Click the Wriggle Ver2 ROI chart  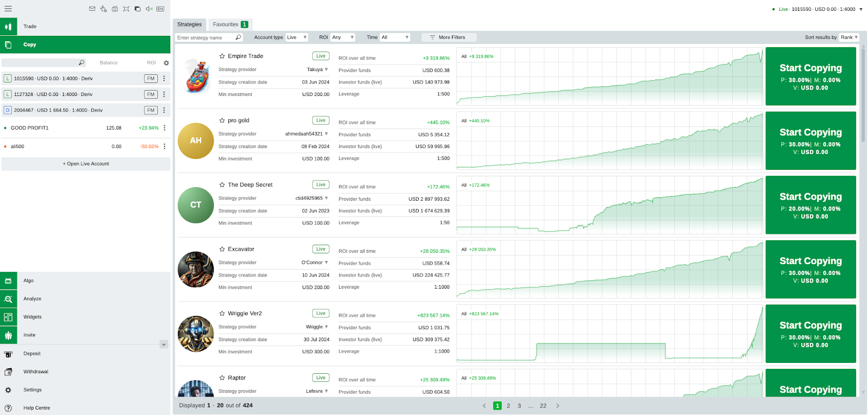point(610,334)
